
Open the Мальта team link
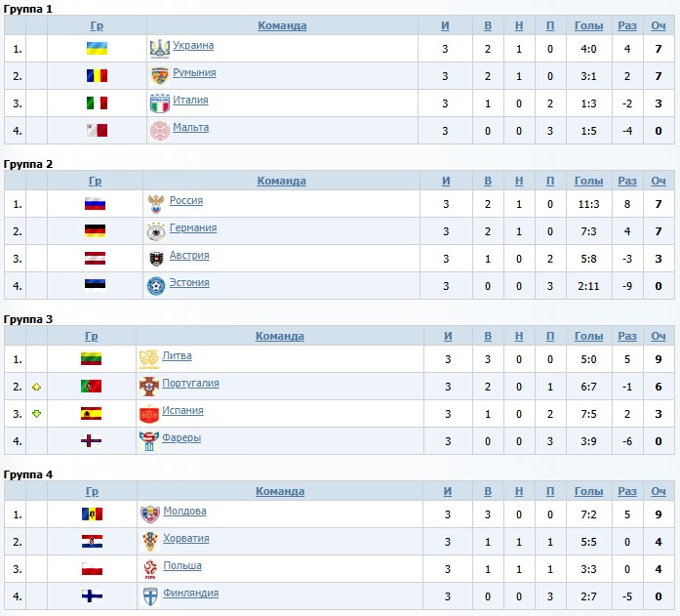click(x=191, y=128)
